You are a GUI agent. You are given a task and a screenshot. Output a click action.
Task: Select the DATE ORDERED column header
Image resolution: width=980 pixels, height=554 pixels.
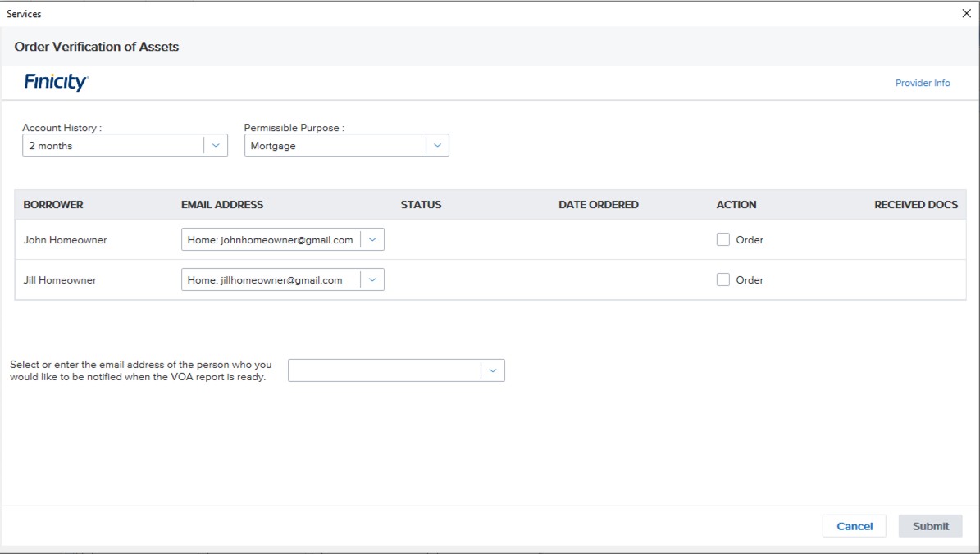[598, 205]
